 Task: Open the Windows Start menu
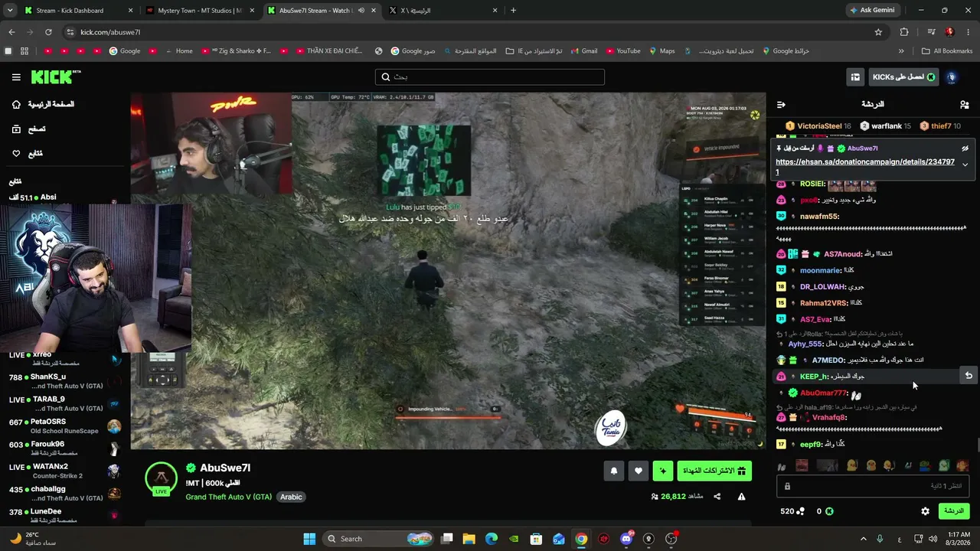(309, 539)
